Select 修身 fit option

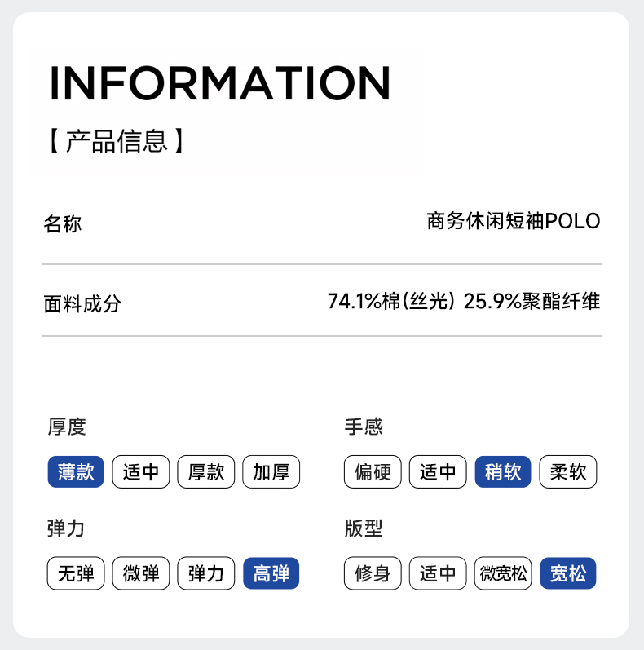[373, 573]
